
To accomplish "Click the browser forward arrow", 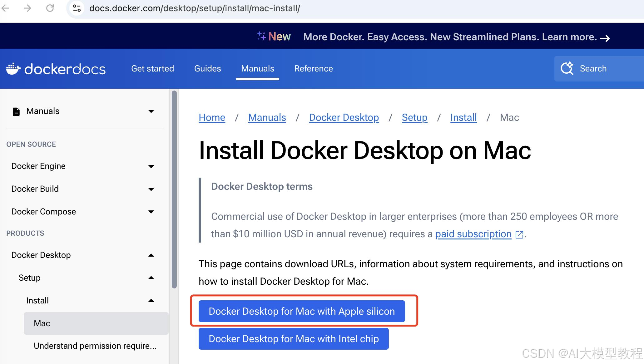I will 27,8.
